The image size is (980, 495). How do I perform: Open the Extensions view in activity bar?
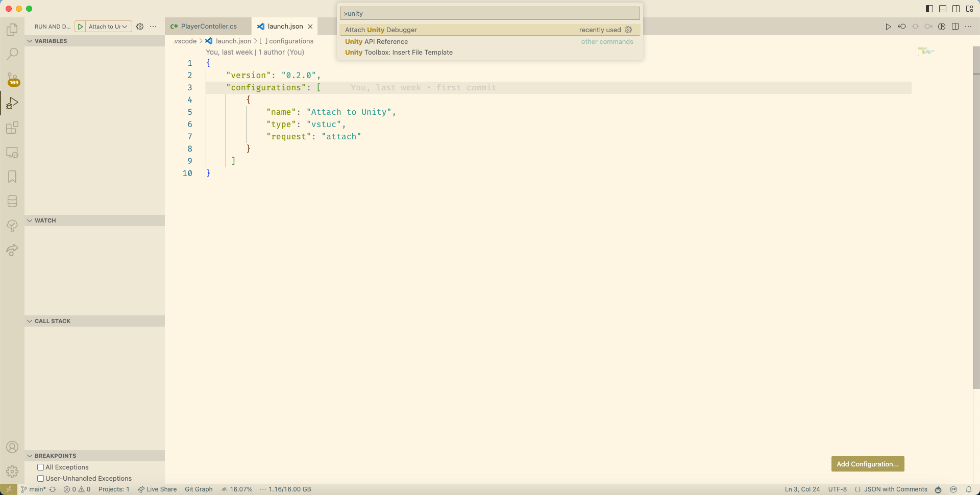[x=12, y=128]
